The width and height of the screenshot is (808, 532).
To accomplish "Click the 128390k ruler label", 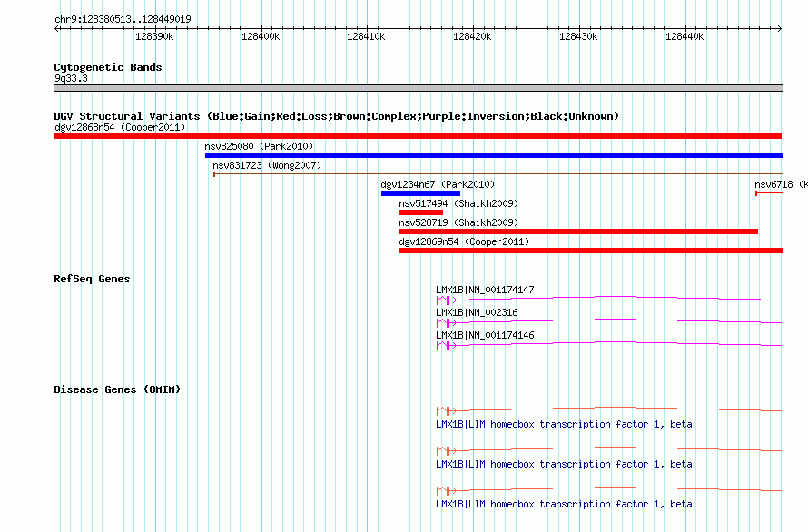I will point(154,36).
